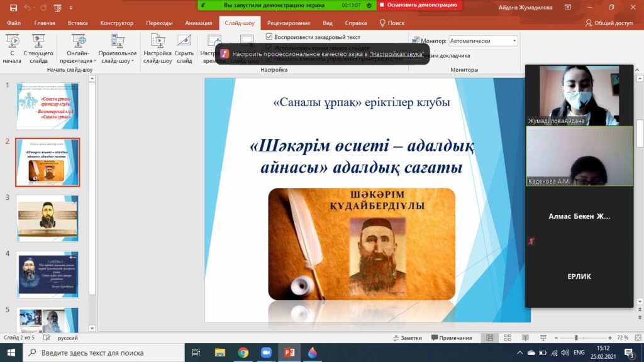Click zoom slider handle in status bar
Screen dimensions: 644x362
576,337
